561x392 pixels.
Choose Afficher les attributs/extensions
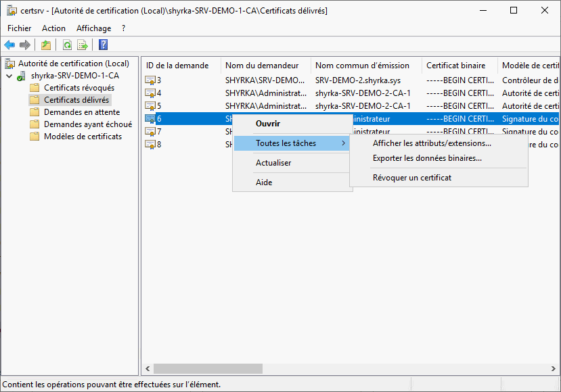click(x=432, y=143)
